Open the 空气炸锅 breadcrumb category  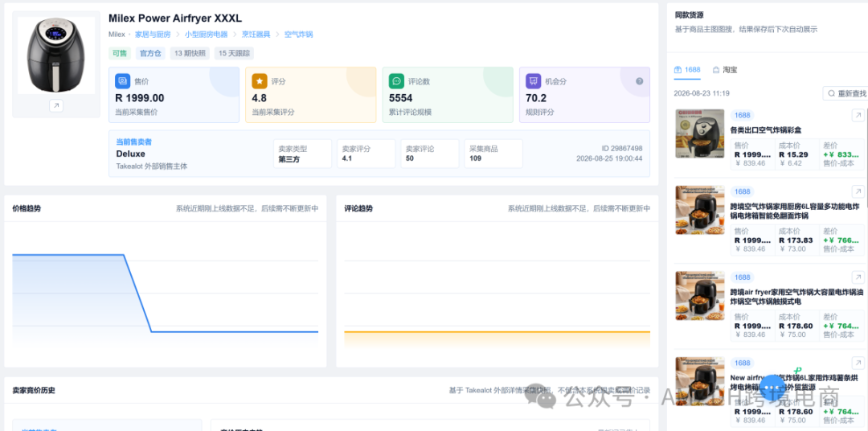coord(298,35)
